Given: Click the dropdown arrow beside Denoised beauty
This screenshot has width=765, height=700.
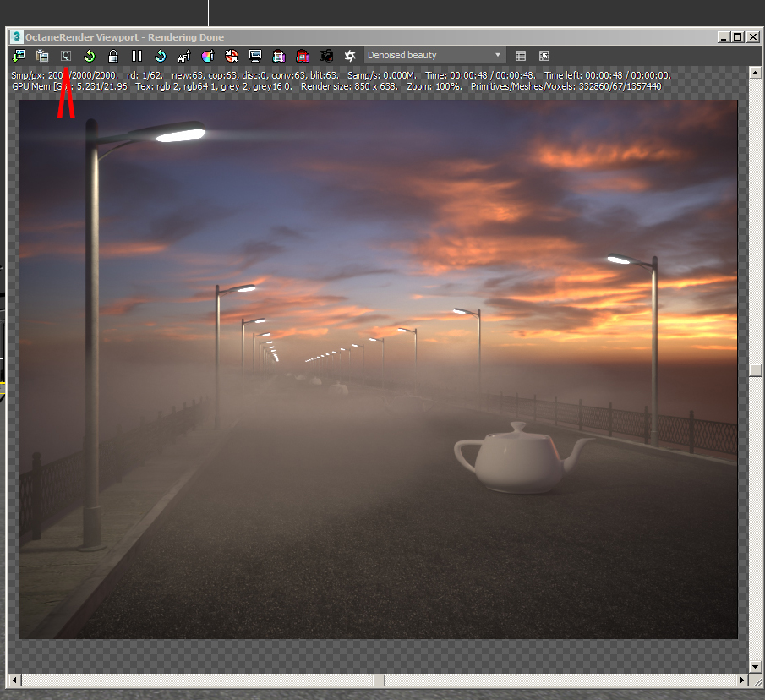Looking at the screenshot, I should (x=498, y=55).
